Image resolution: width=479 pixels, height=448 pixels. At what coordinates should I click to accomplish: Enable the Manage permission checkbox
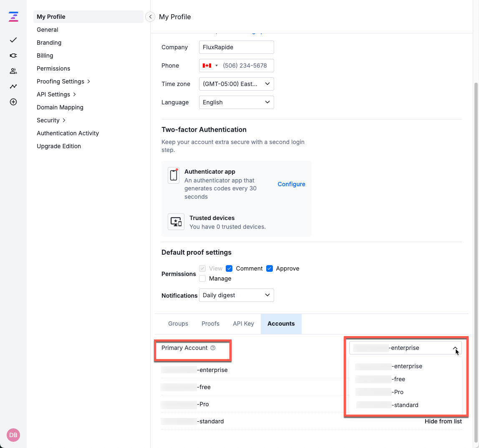[x=202, y=278]
